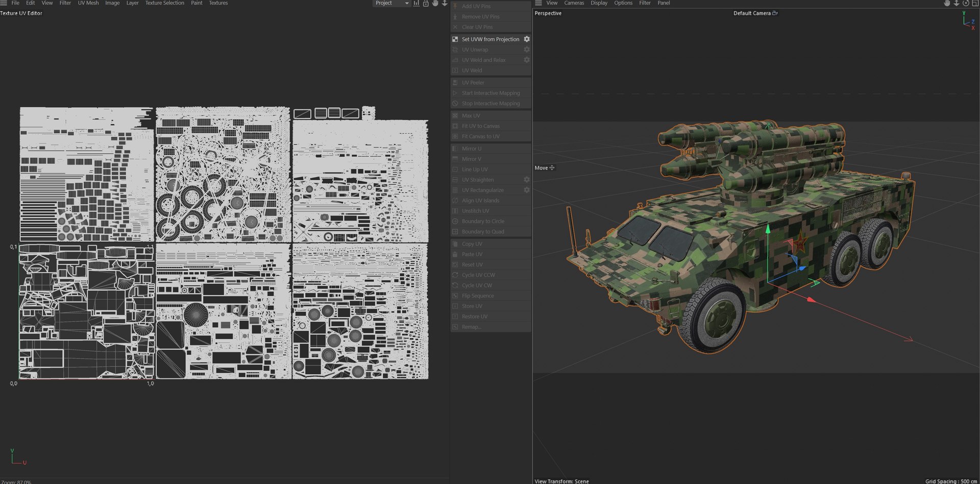This screenshot has height=484, width=980.
Task: Open the Project dropdown
Action: [x=391, y=3]
